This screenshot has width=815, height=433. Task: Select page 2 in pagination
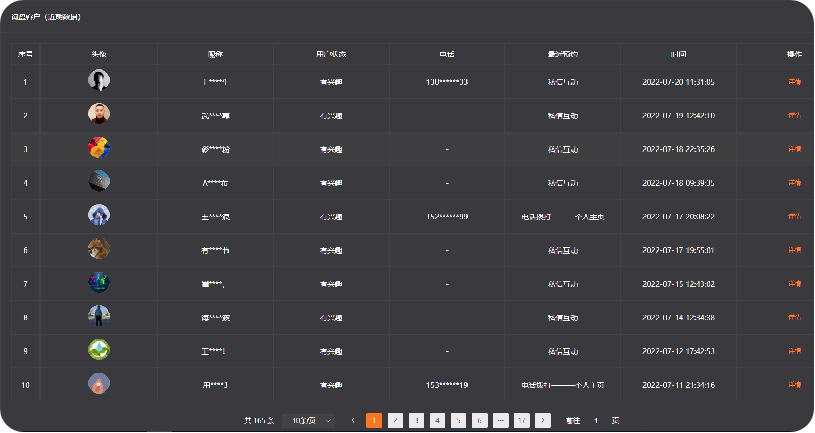[x=395, y=421]
